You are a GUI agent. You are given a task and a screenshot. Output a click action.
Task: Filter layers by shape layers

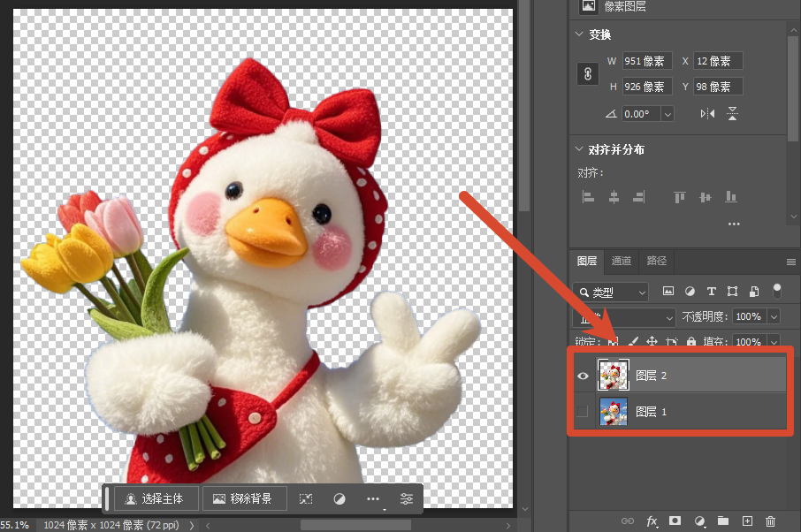tap(733, 291)
